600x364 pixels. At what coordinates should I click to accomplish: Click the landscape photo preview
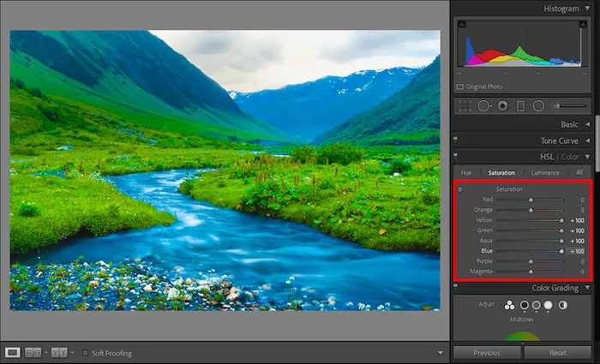(225, 170)
